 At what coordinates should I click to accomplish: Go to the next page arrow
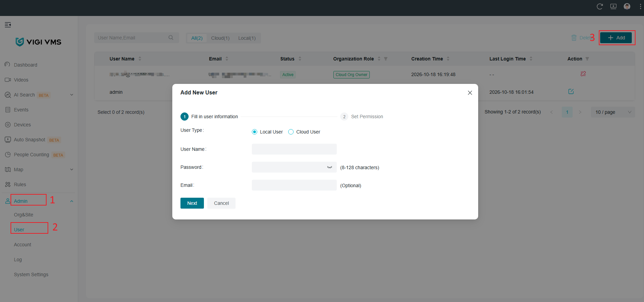(x=580, y=112)
